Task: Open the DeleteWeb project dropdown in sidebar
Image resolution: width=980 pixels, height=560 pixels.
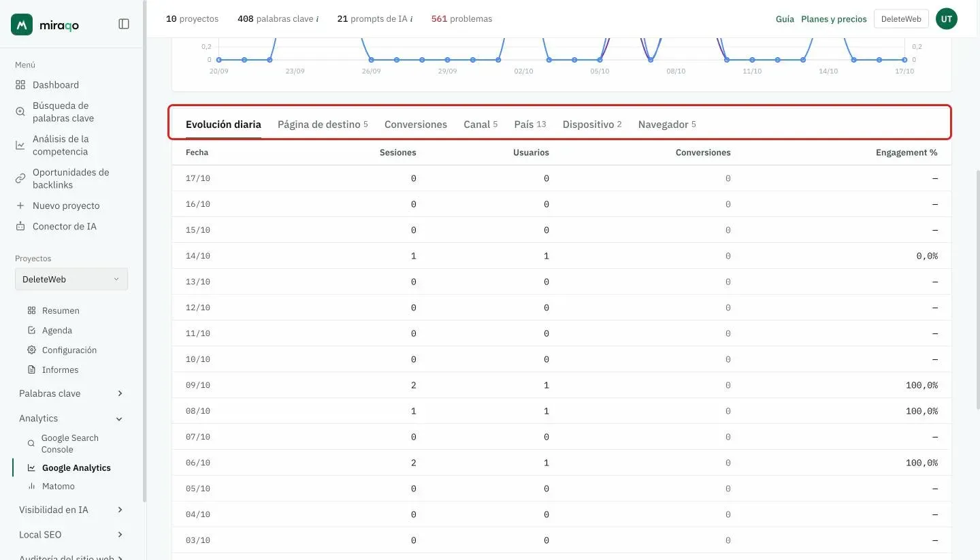Action: [x=71, y=279]
